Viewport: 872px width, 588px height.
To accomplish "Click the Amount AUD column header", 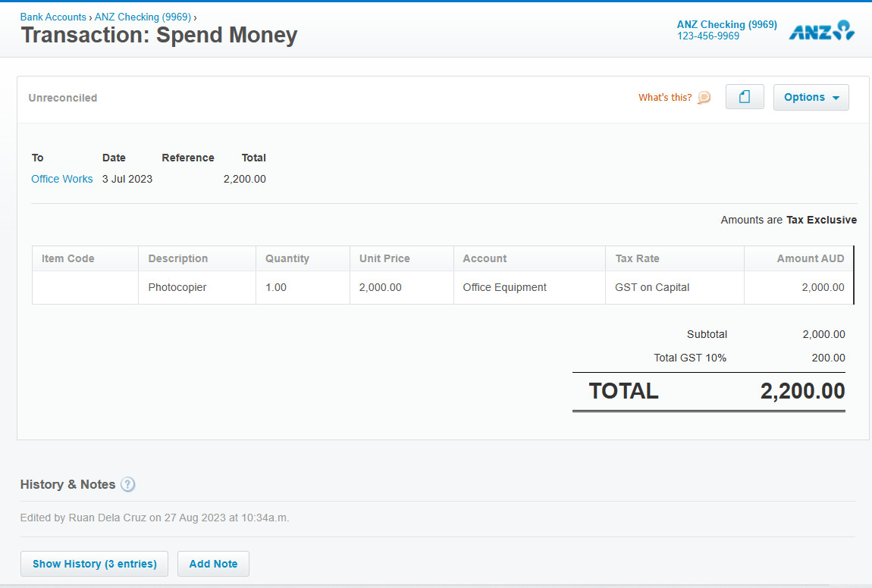I will pos(810,258).
